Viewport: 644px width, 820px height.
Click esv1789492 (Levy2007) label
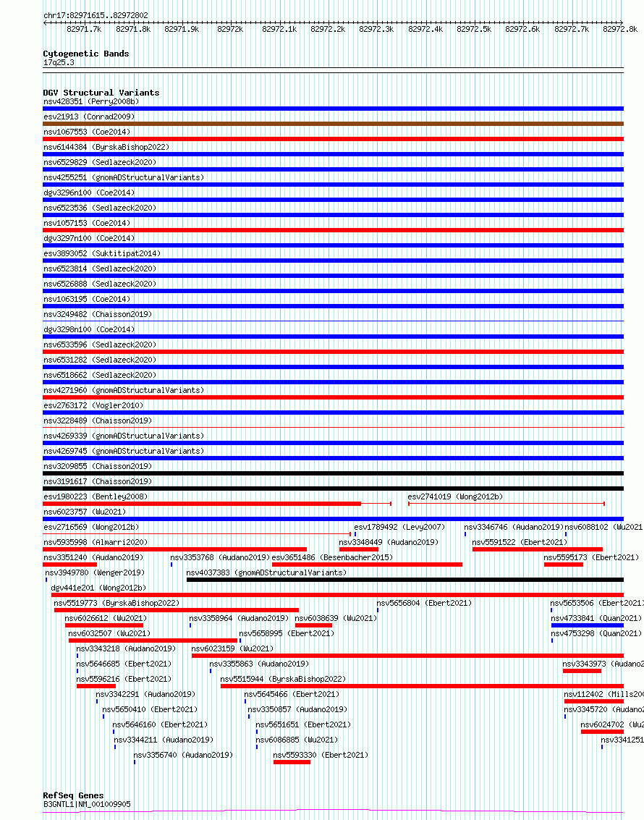tap(399, 527)
